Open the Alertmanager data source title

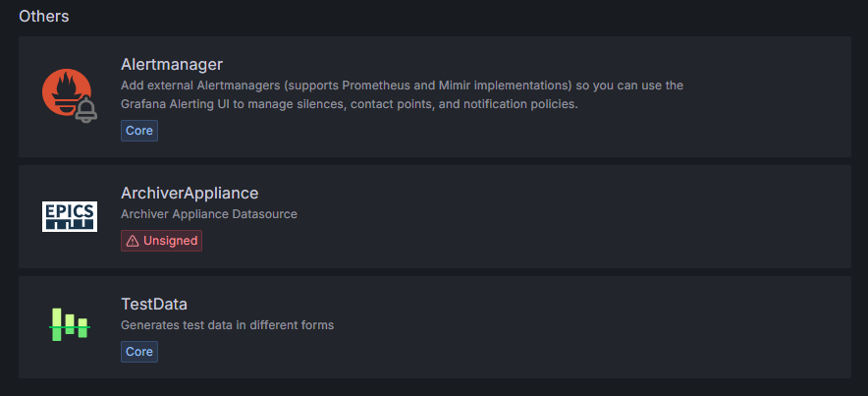coord(172,65)
